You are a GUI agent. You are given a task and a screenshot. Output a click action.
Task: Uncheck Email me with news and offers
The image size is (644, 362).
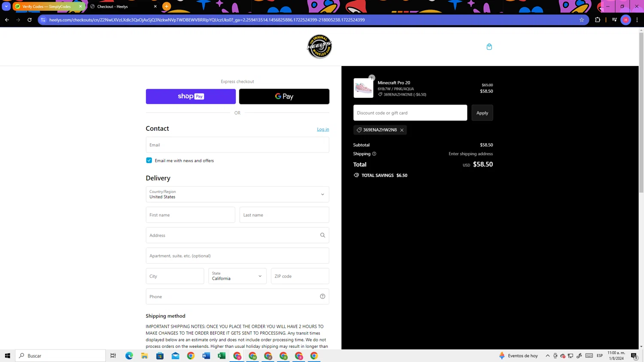[x=149, y=160]
